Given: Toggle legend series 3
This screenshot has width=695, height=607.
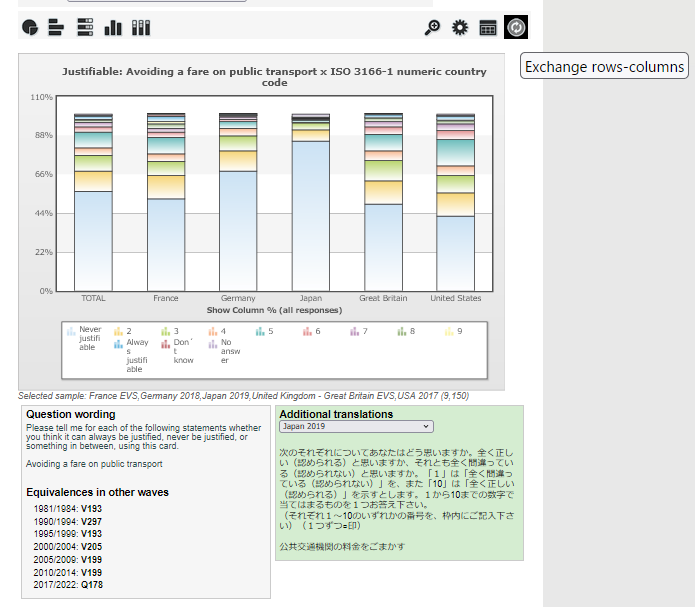Looking at the screenshot, I should click(170, 331).
